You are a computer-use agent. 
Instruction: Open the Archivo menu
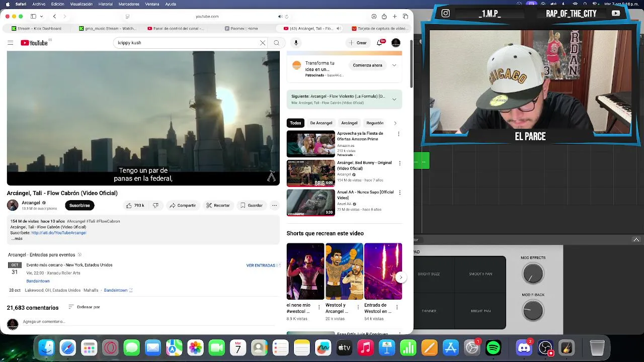click(x=39, y=4)
